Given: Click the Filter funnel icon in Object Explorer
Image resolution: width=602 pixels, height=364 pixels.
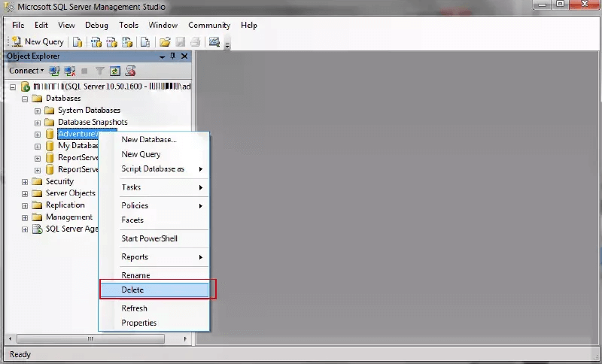Looking at the screenshot, I should tap(100, 71).
